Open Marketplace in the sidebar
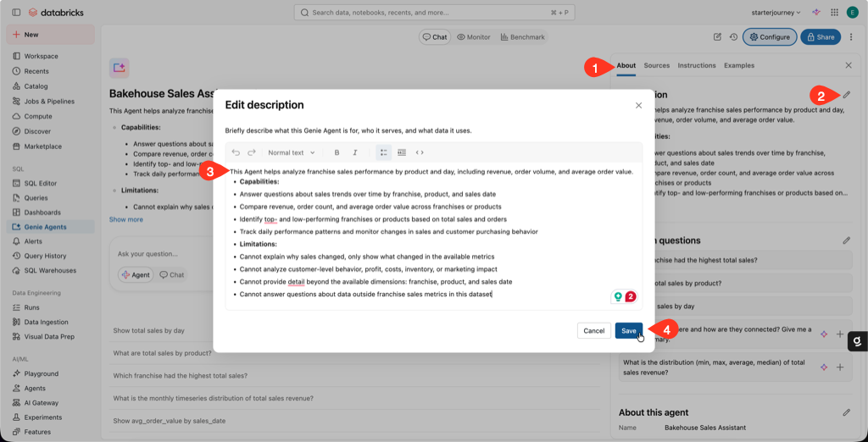This screenshot has height=442, width=868. click(x=50, y=146)
